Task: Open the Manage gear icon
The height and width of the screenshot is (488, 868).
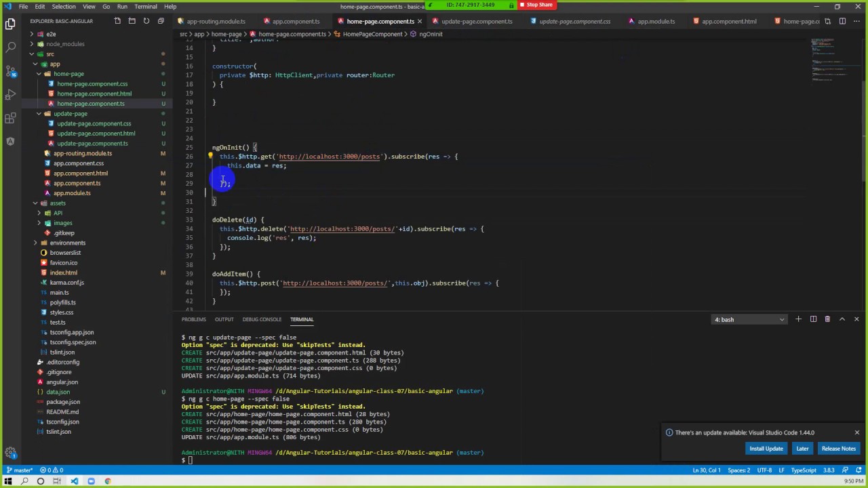Action: [10, 453]
